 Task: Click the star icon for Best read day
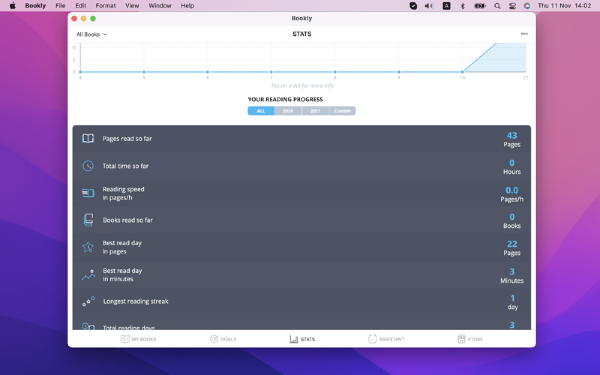88,247
